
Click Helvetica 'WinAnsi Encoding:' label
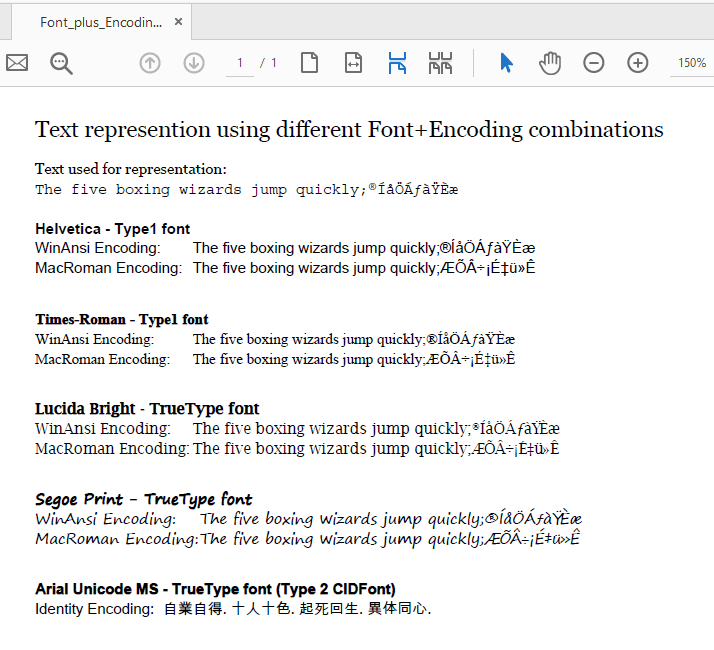(98, 248)
